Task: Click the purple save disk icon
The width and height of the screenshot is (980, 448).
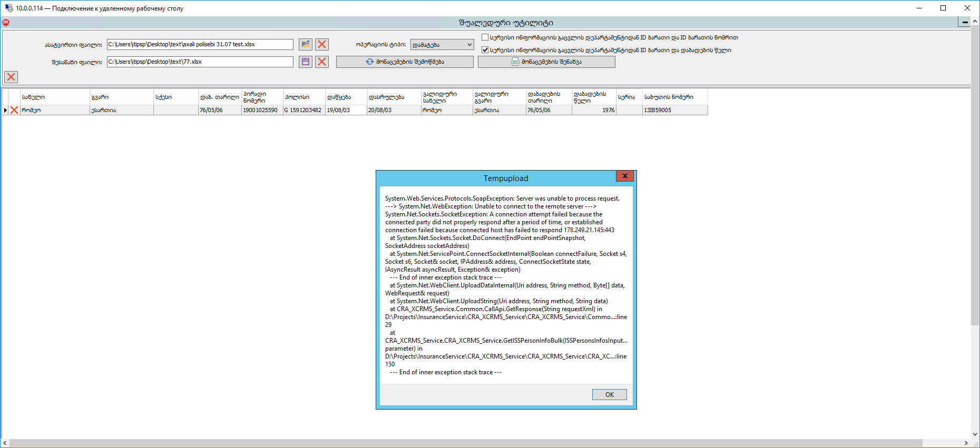Action: (x=306, y=62)
